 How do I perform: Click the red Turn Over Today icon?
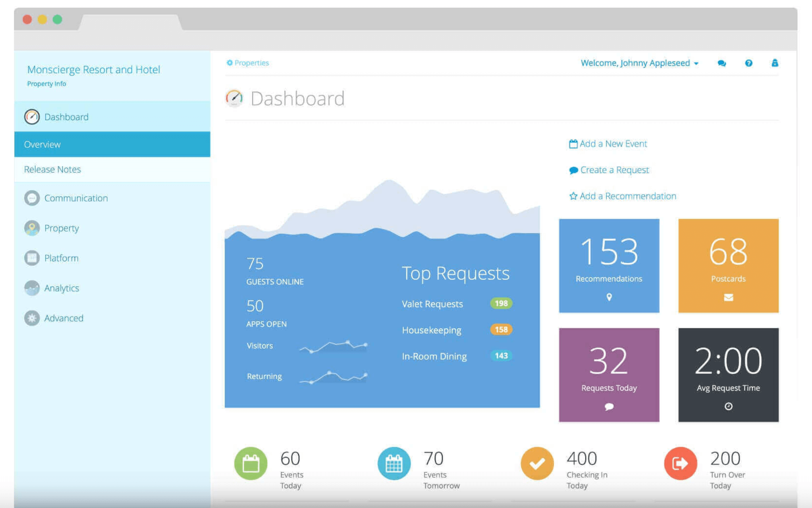[680, 463]
